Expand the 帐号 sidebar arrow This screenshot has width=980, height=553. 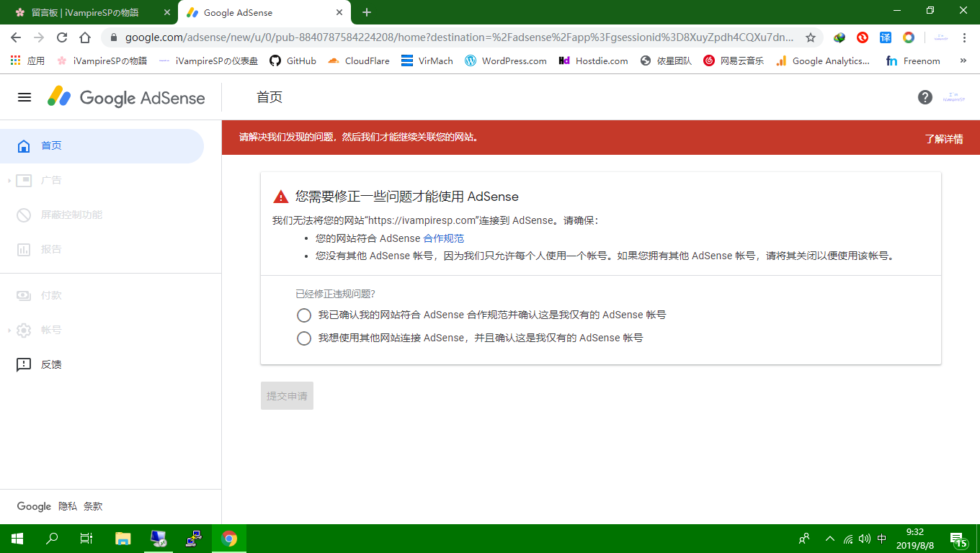(x=9, y=331)
